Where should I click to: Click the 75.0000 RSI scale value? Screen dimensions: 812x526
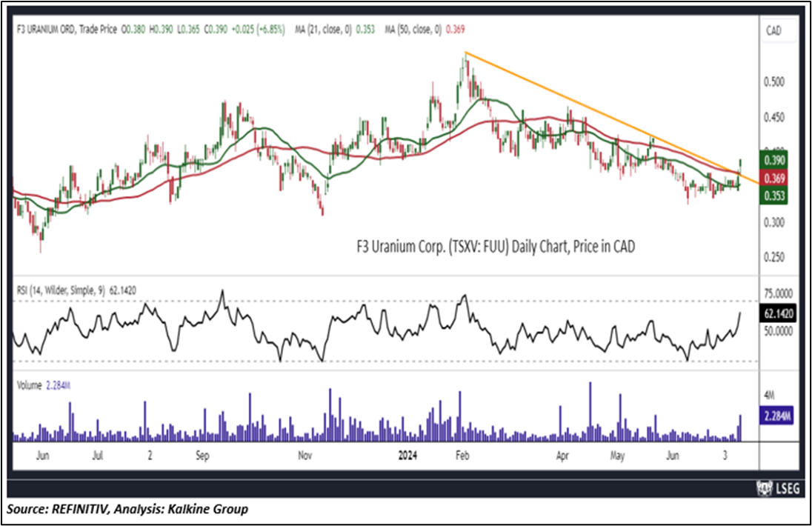click(x=779, y=293)
